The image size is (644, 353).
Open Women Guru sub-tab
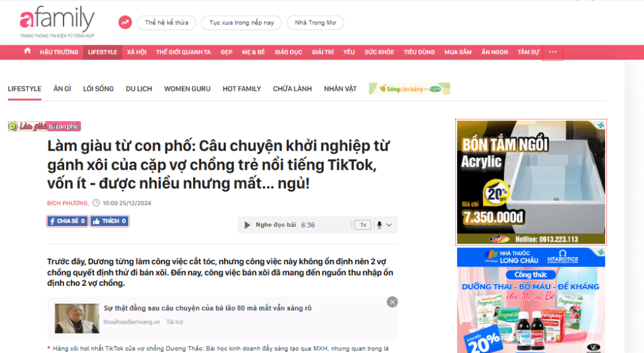(187, 89)
